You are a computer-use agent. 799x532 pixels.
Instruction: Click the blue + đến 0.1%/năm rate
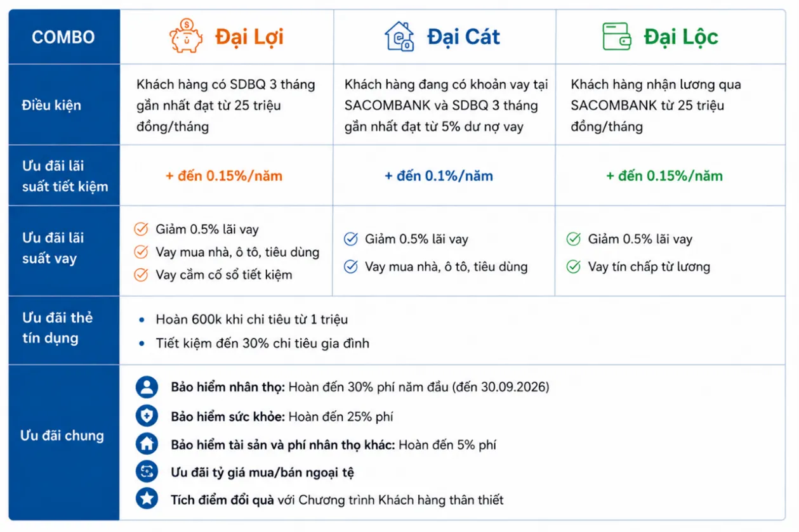[x=439, y=176]
